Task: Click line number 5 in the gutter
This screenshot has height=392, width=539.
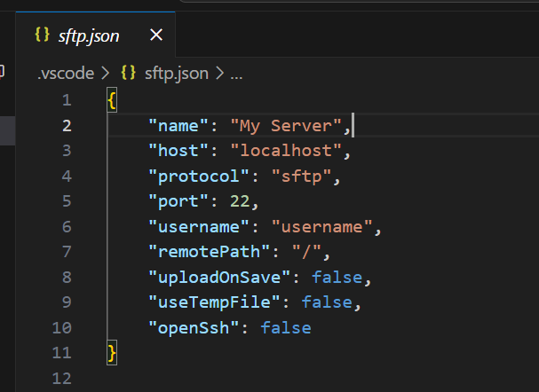Action: tap(67, 201)
